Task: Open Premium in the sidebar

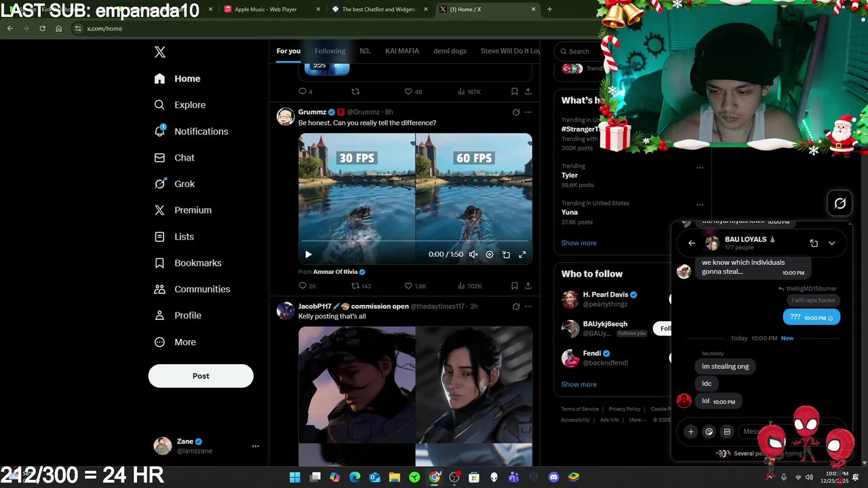Action: (x=183, y=210)
